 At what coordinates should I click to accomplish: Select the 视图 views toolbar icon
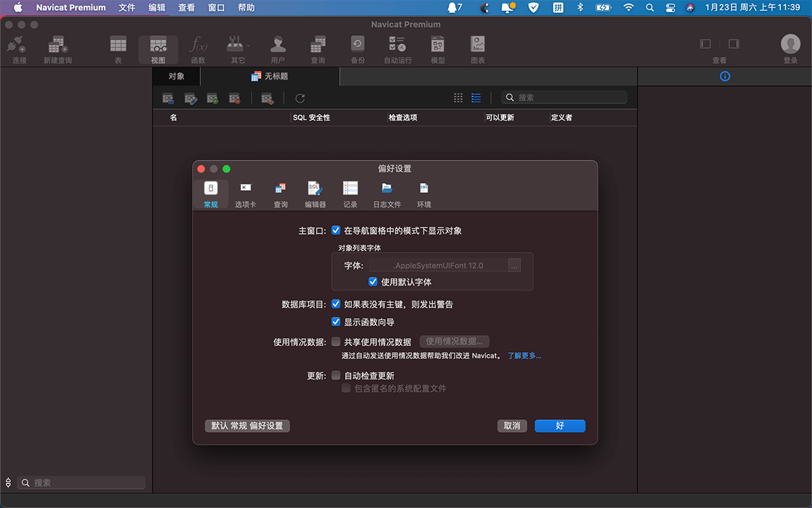(x=158, y=45)
